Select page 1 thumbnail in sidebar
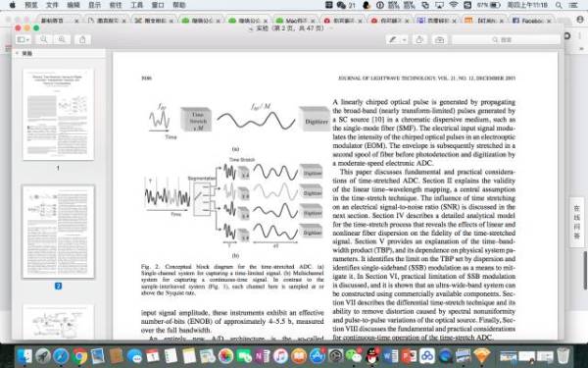The height and width of the screenshot is (368, 588). (x=59, y=115)
